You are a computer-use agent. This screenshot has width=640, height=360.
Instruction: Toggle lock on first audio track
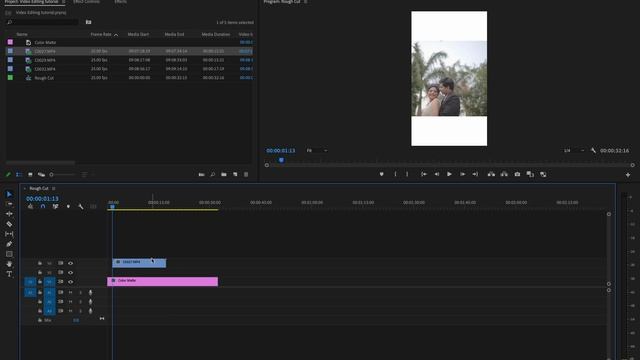point(40,292)
